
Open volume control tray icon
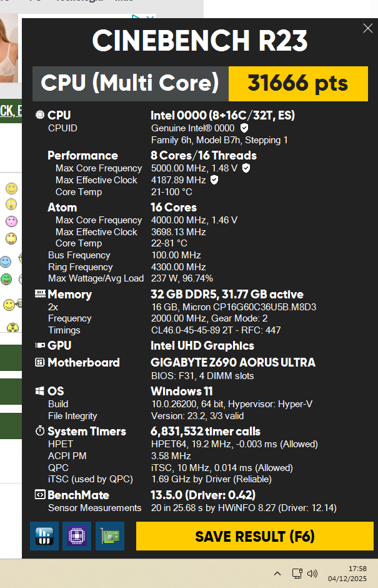point(312,574)
